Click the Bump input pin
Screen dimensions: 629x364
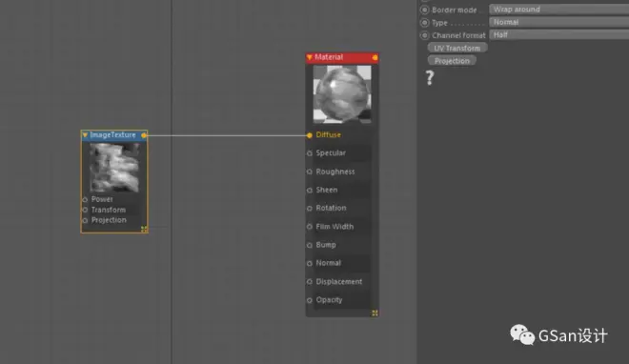pyautogui.click(x=310, y=245)
